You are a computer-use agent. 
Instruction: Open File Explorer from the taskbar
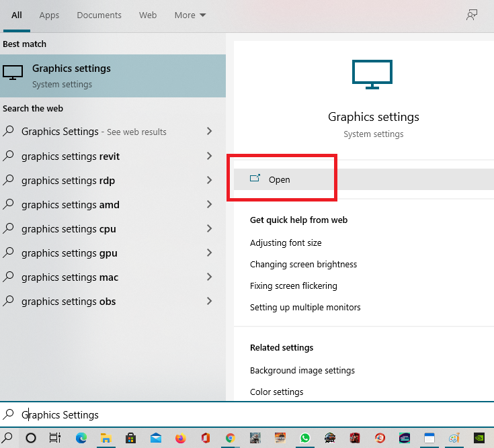tap(106, 438)
